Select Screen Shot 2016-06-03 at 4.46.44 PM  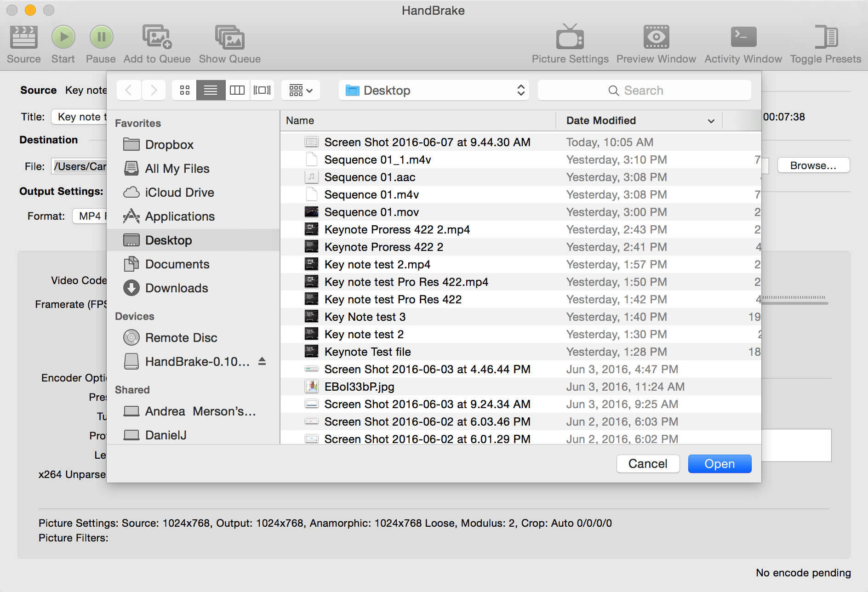pos(520,369)
